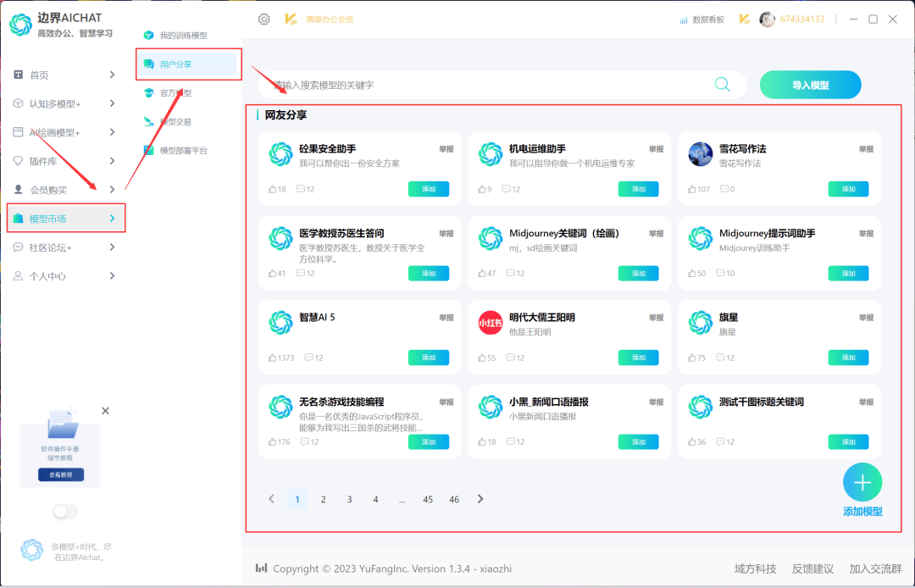Click thumbs-up on Midjourney关键词（绘画） card
Screen dimensions: 915x588
coord(482,273)
